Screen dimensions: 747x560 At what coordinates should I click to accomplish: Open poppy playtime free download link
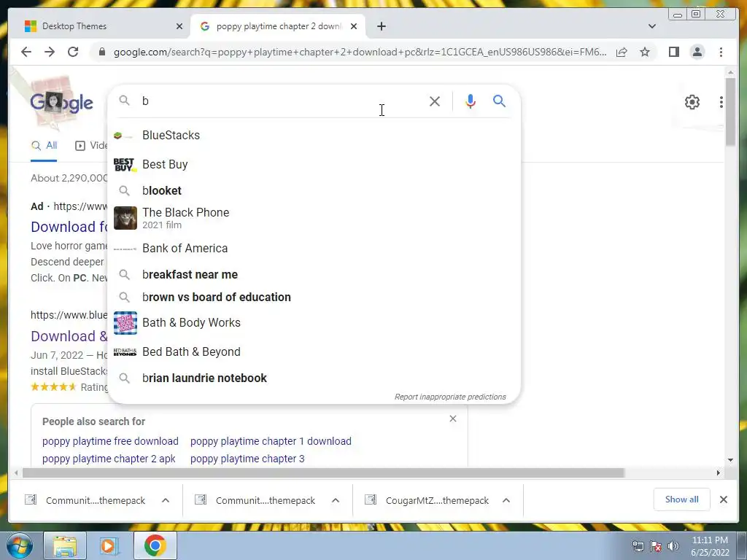pyautogui.click(x=110, y=441)
